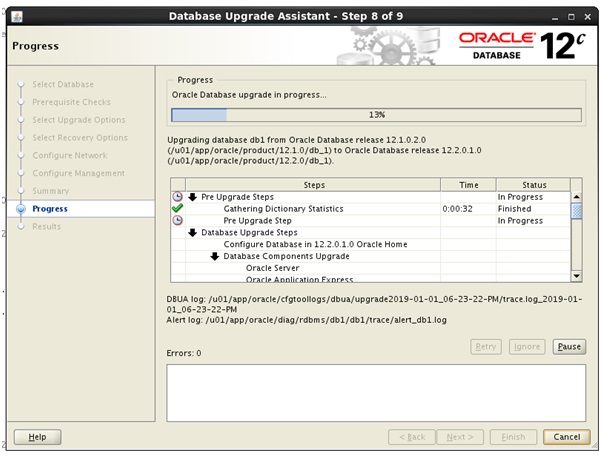
Task: Open Help for the upgrade assistant
Action: coord(37,437)
